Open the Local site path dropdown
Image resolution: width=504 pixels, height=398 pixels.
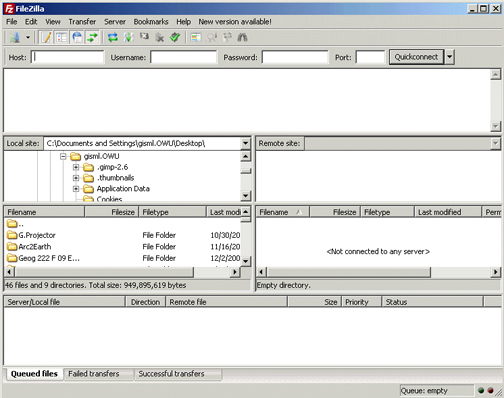[246, 143]
